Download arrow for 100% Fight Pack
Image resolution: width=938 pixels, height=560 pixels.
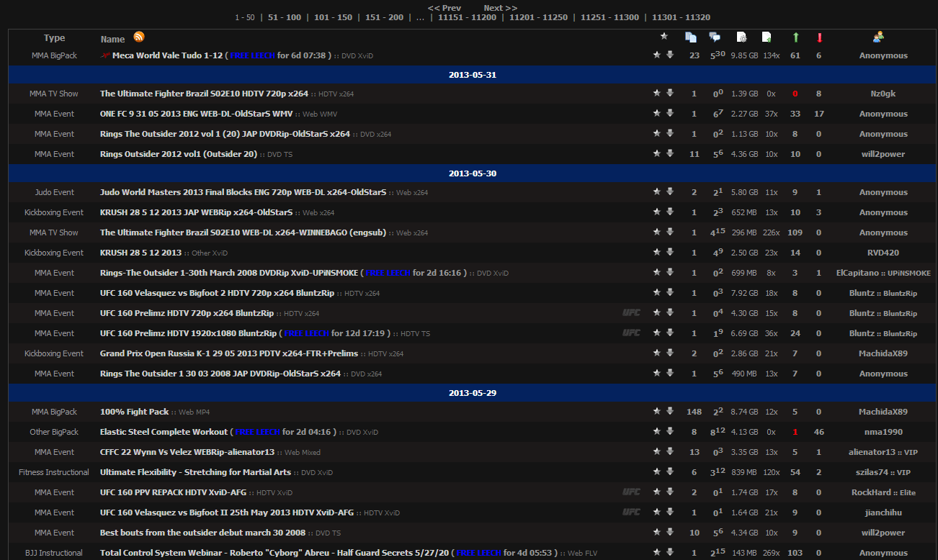point(670,411)
